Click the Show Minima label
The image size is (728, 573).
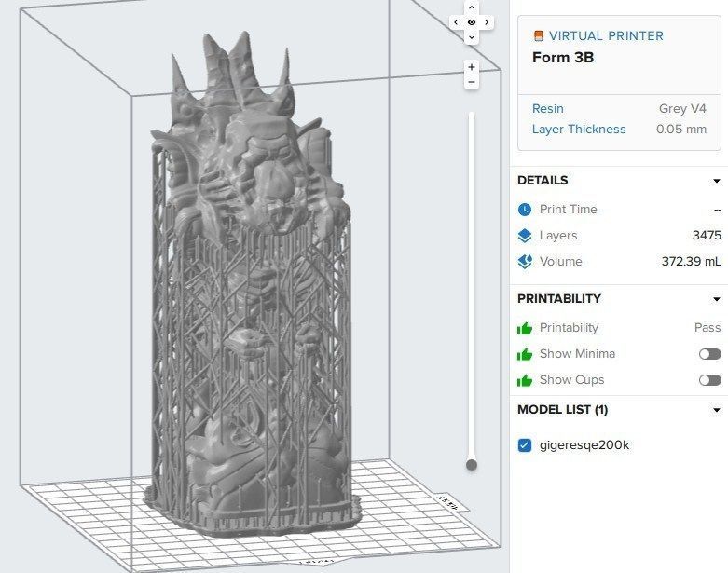coord(577,354)
